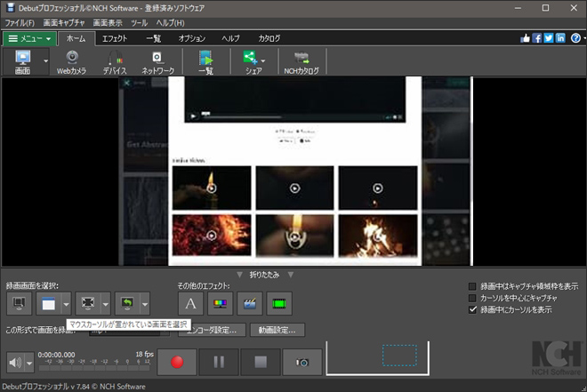The width and height of the screenshot is (587, 392).
Task: Open the previous selection dropdown arrow
Action: (x=145, y=304)
